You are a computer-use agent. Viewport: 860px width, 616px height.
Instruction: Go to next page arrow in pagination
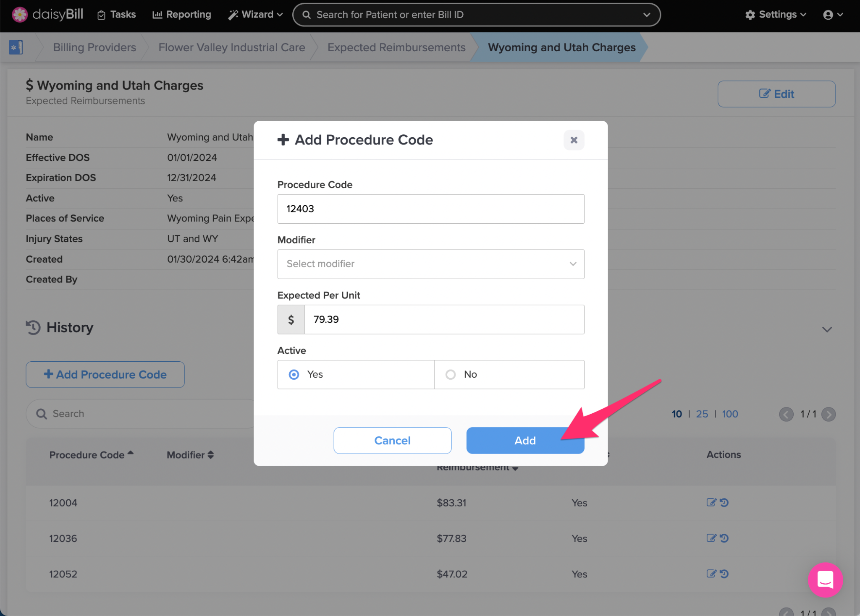[828, 415]
